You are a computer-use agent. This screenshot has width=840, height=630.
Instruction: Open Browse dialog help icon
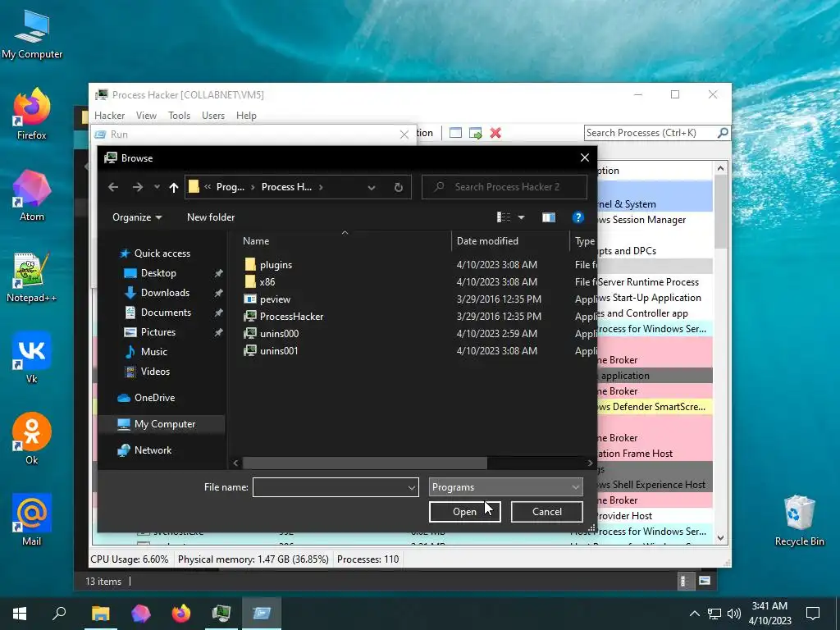point(577,217)
